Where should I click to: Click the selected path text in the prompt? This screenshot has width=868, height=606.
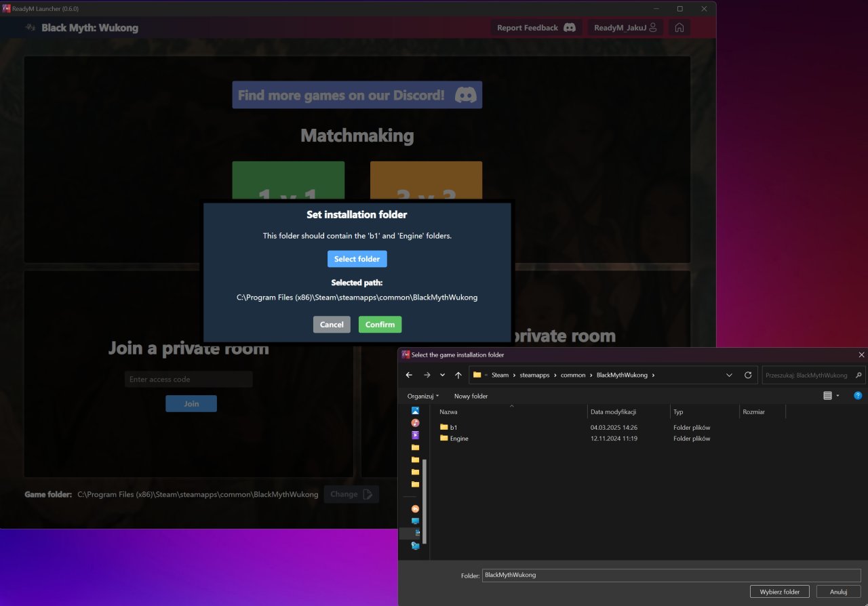[357, 297]
